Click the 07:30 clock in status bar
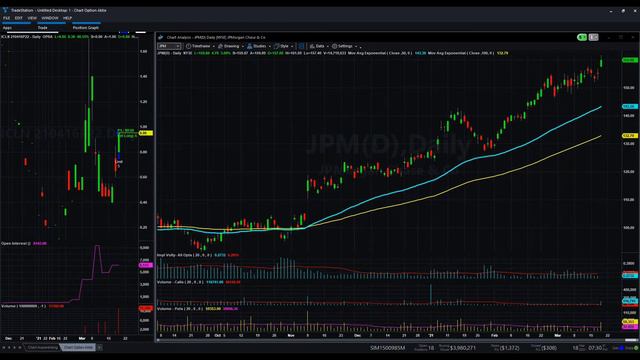Viewport: 640px width, 360px height. 595,348
